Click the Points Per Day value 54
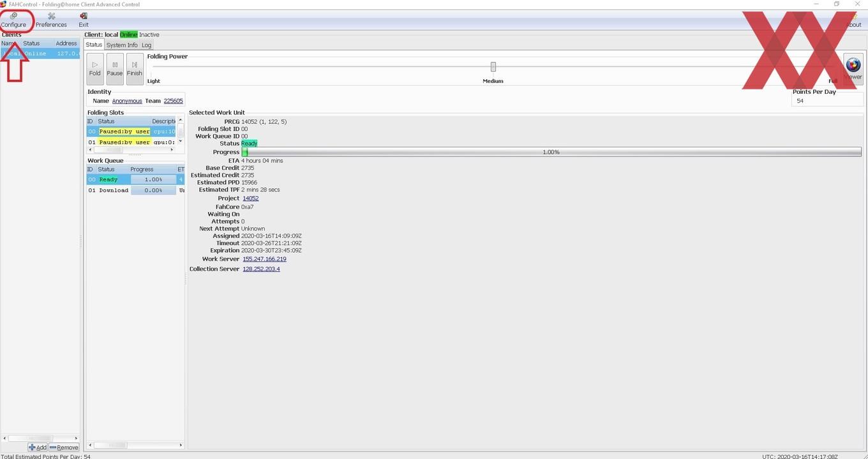This screenshot has height=459, width=868. 800,101
